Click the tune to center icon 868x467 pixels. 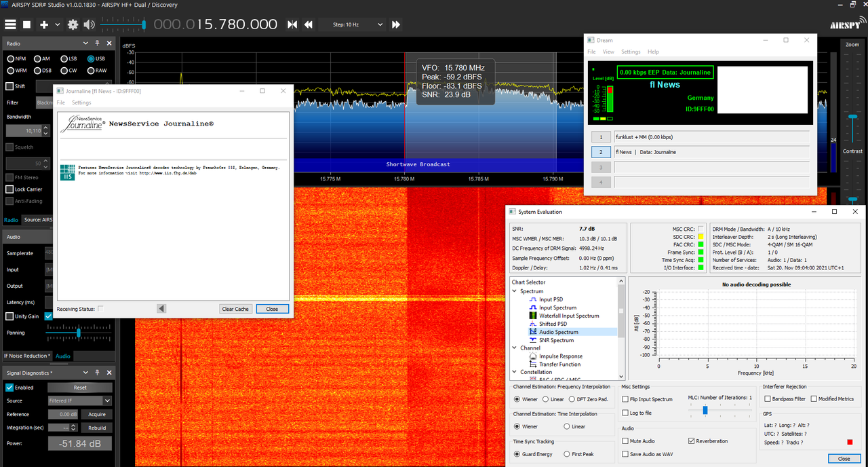292,24
